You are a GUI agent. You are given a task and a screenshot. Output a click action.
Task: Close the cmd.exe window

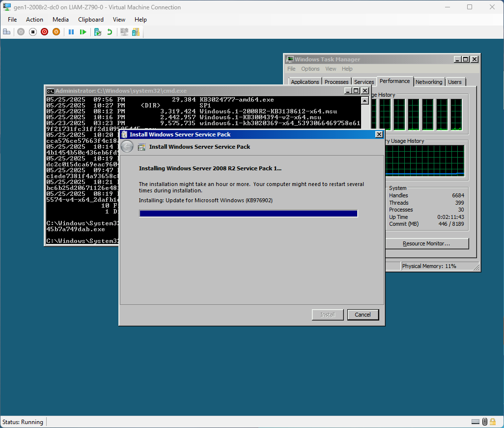365,91
